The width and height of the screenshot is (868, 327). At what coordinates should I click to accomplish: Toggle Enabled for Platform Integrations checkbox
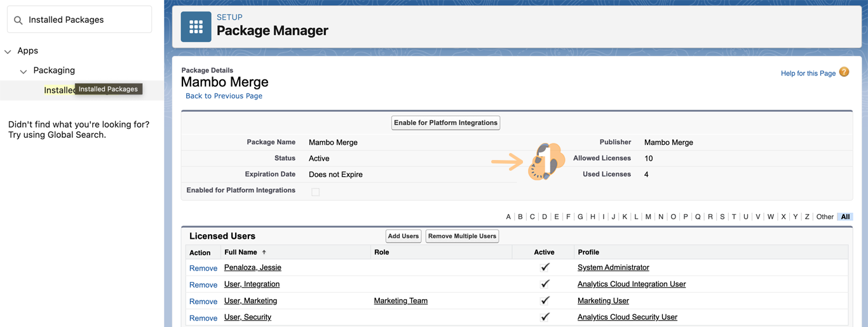pyautogui.click(x=315, y=192)
